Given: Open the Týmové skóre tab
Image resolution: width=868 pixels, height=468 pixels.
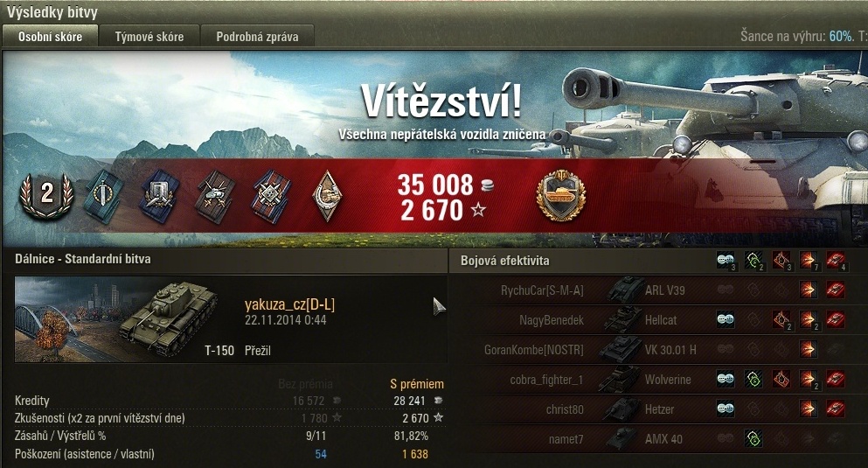Looking at the screenshot, I should click(149, 37).
